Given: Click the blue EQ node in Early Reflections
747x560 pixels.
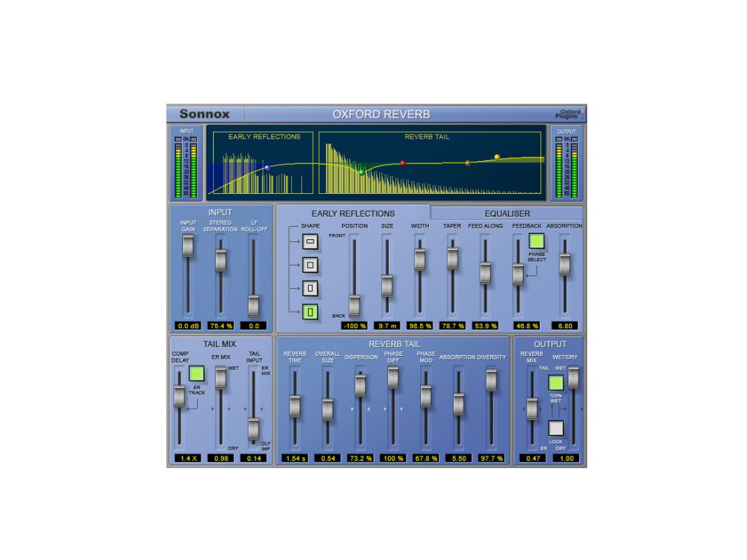Looking at the screenshot, I should point(267,168).
